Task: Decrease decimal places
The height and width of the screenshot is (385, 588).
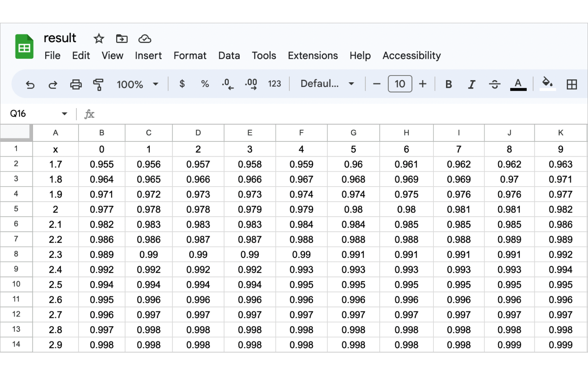Action: click(x=228, y=84)
